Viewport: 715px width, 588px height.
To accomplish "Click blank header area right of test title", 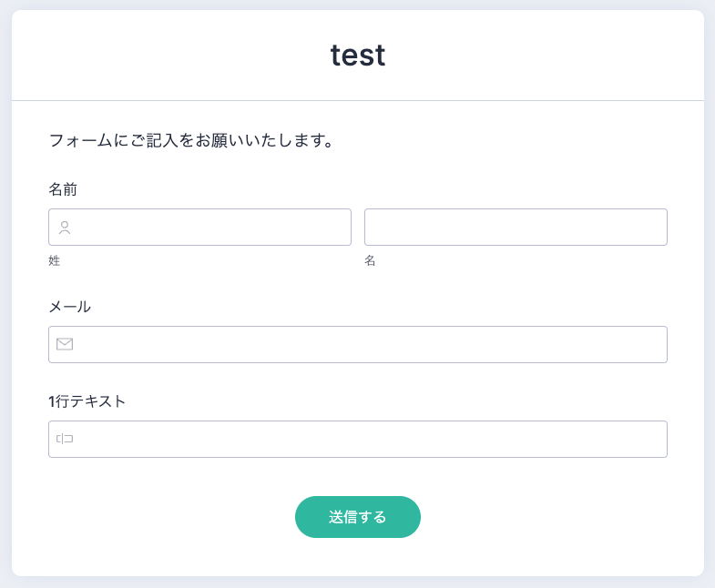I will pyautogui.click(x=546, y=55).
